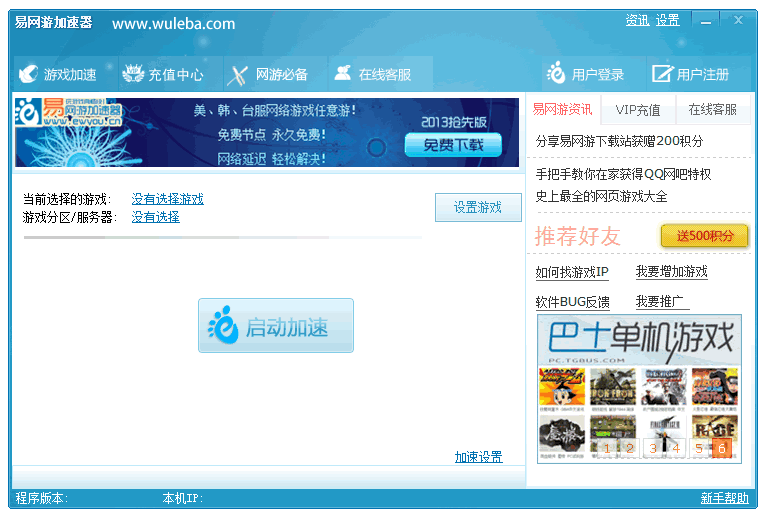
Task: Open the 在线客服 tab in top navigation
Action: pyautogui.click(x=381, y=74)
